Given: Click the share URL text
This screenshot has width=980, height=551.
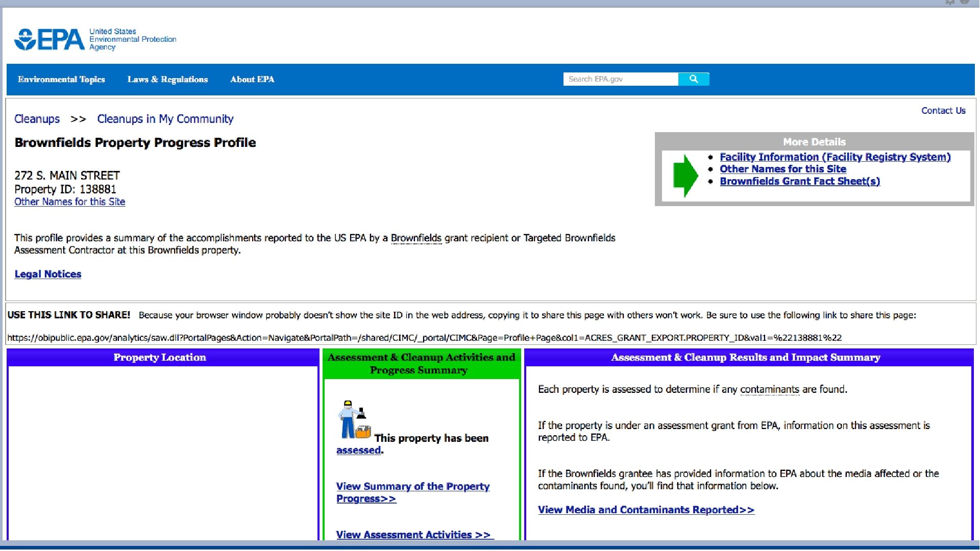Looking at the screenshot, I should pos(424,338).
